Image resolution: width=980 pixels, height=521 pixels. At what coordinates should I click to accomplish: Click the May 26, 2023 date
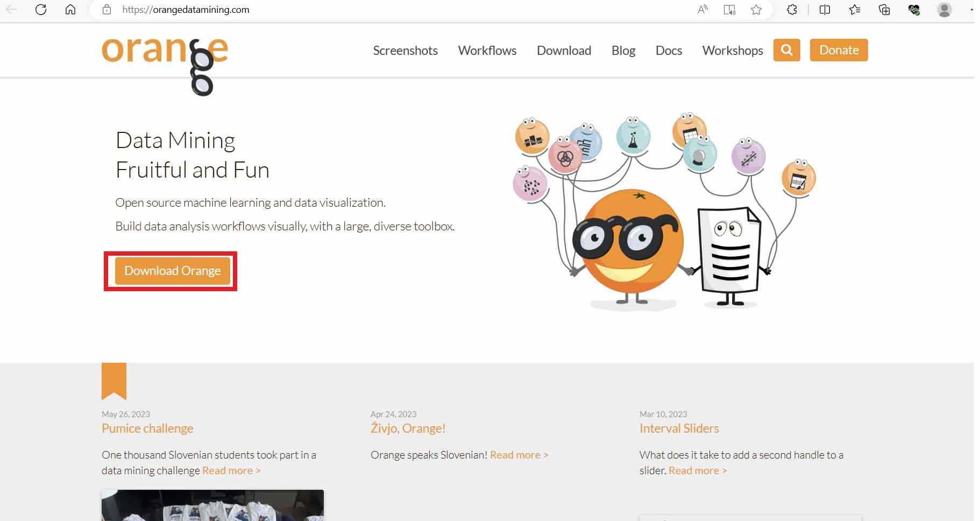(x=126, y=414)
